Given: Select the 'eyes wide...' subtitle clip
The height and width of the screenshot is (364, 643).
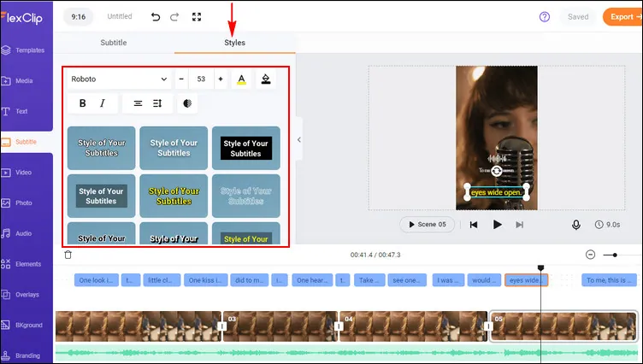Looking at the screenshot, I should click(526, 280).
